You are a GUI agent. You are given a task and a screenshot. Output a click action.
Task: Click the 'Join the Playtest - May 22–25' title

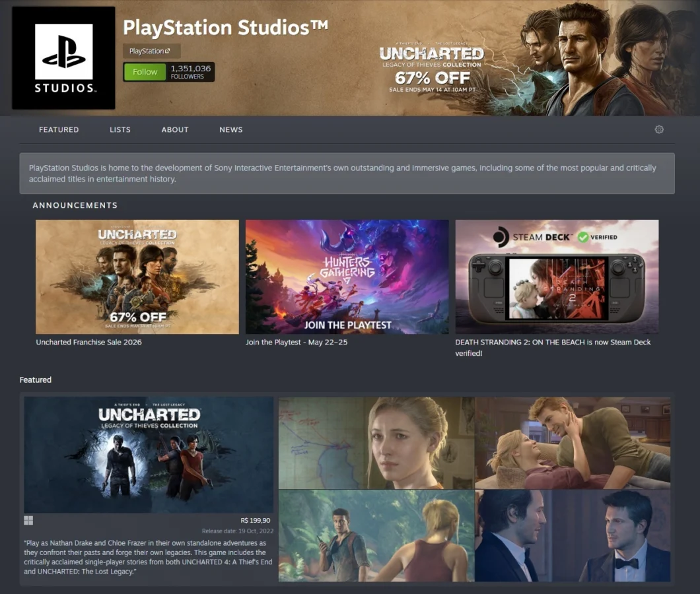(x=297, y=343)
